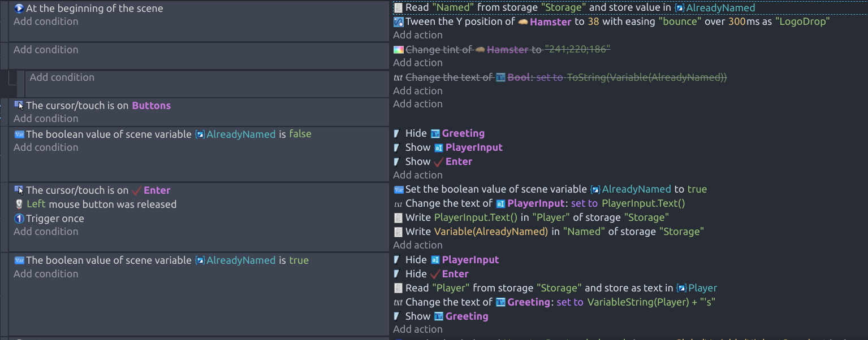Click the Trigger once condition icon
This screenshot has width=868, height=340.
click(19, 219)
